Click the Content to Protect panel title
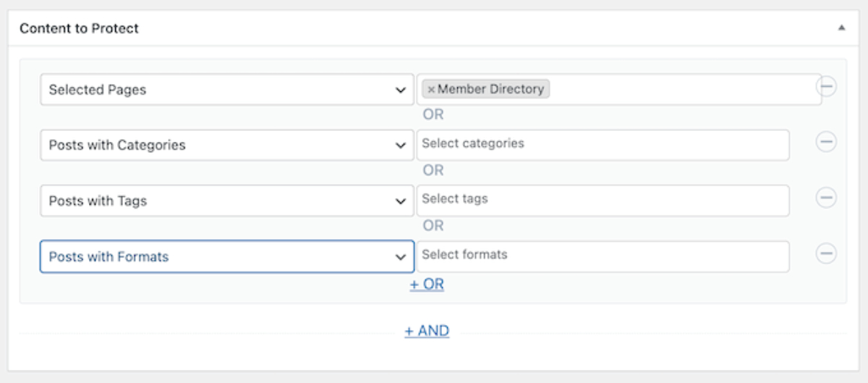The width and height of the screenshot is (868, 383). (x=79, y=29)
